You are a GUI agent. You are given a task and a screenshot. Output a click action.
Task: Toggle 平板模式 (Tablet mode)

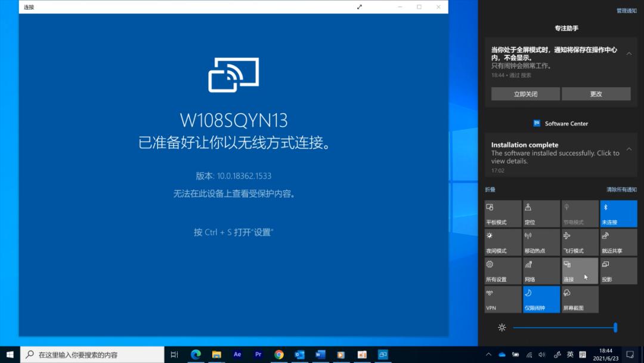(x=502, y=213)
